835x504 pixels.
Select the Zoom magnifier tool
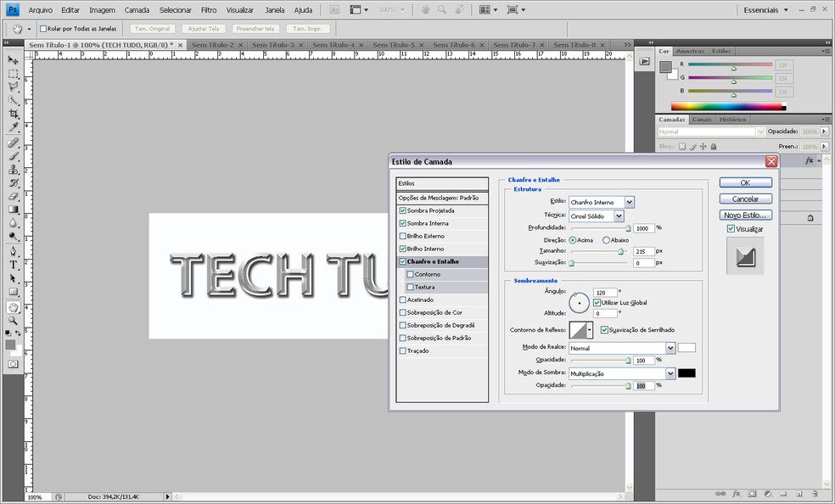click(x=13, y=320)
